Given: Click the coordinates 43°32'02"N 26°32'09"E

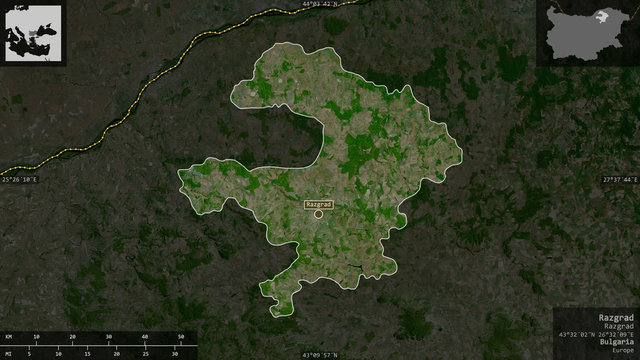Looking at the screenshot, I should point(596,334).
